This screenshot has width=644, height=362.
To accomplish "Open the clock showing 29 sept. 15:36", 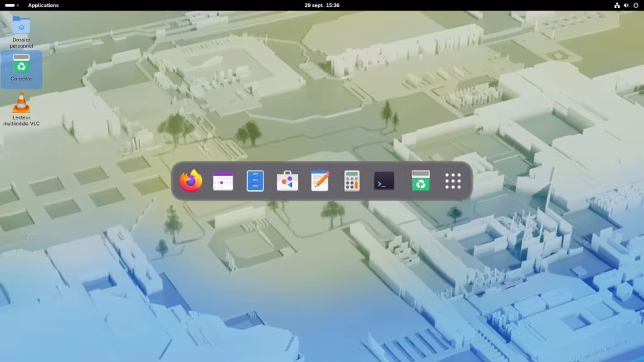I will click(x=322, y=5).
